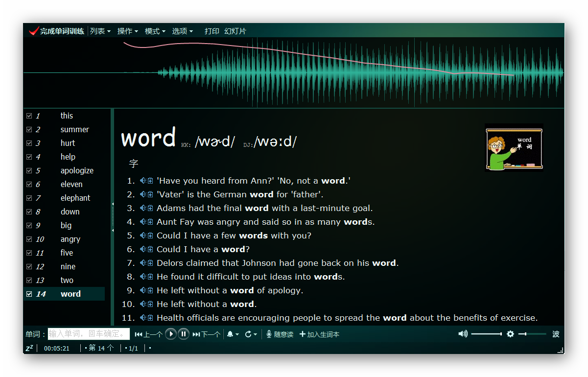Click add-note icon beside 'Health officials' sentence
The image size is (588, 377).
pyautogui.click(x=150, y=318)
